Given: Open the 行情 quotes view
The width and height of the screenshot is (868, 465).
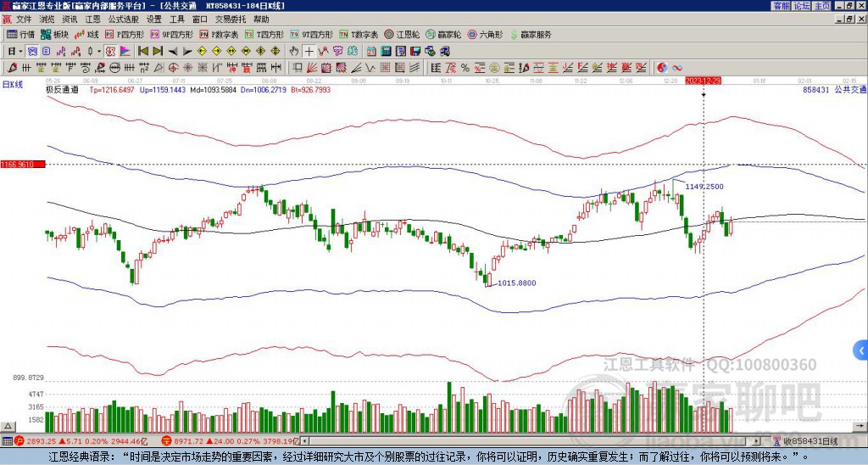Looking at the screenshot, I should tap(21, 34).
